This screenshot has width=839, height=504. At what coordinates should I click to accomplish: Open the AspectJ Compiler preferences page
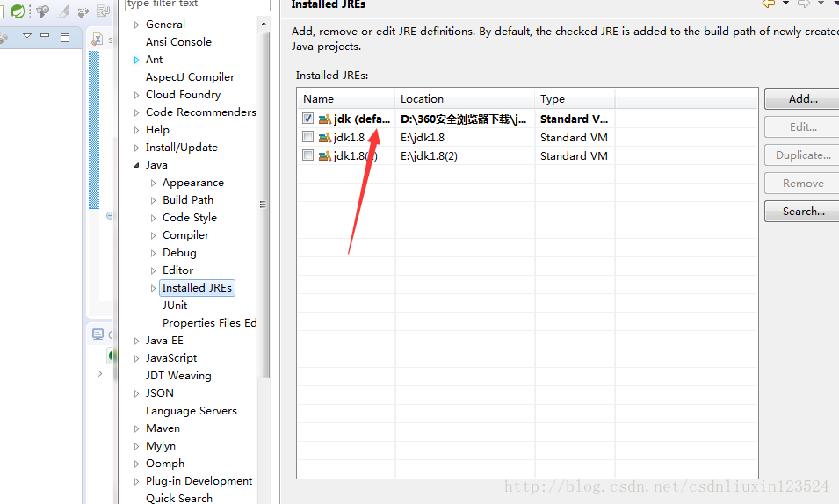[190, 77]
